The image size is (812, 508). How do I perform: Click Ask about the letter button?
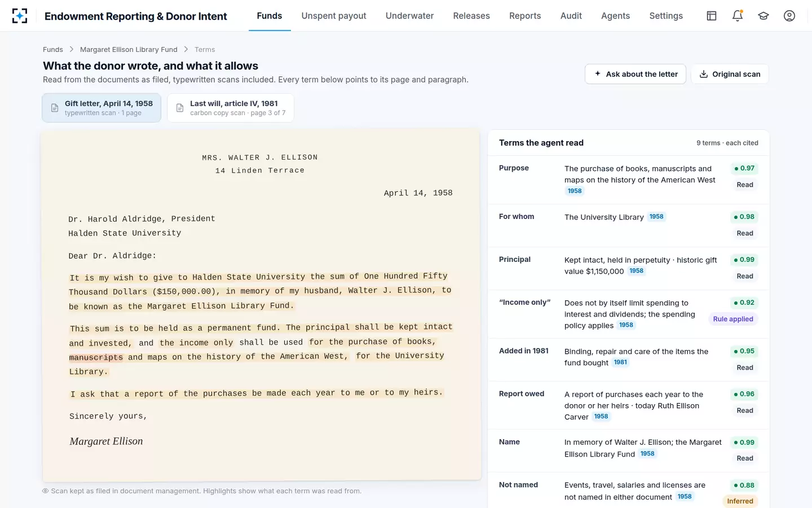tap(636, 74)
